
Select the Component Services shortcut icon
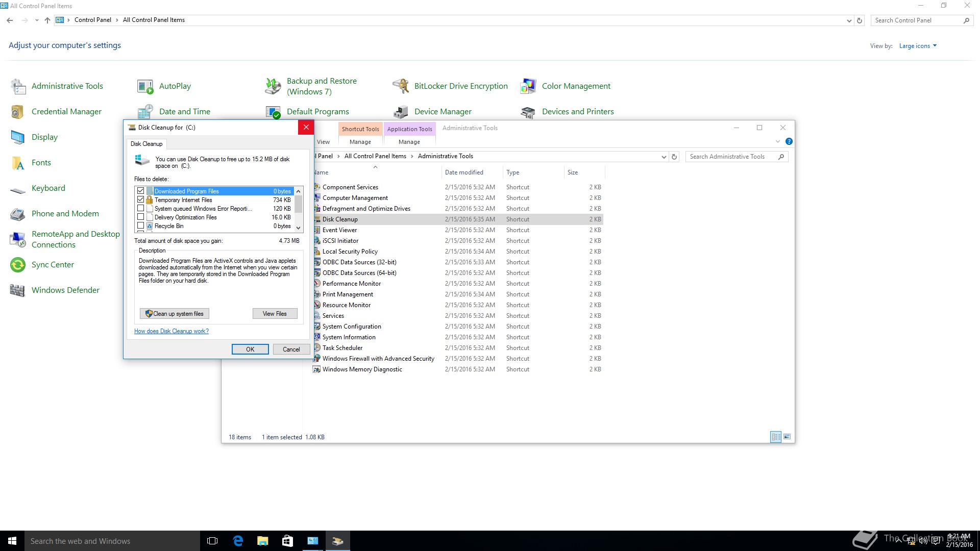317,187
